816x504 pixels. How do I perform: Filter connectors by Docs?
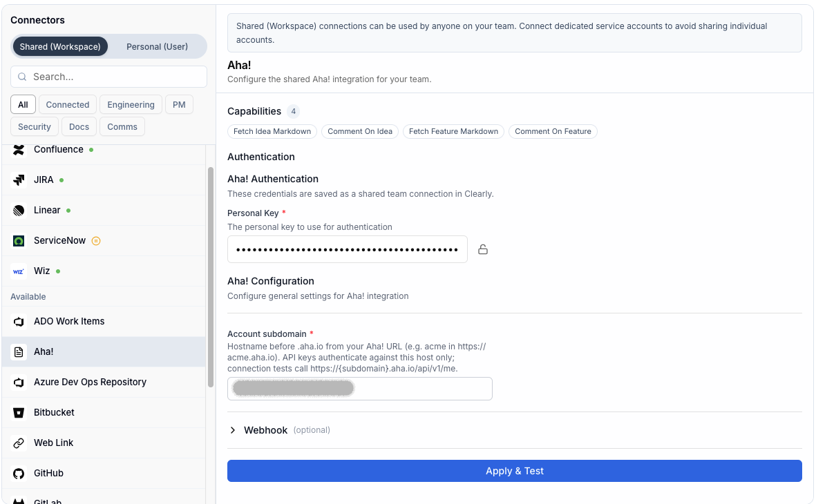(x=79, y=126)
